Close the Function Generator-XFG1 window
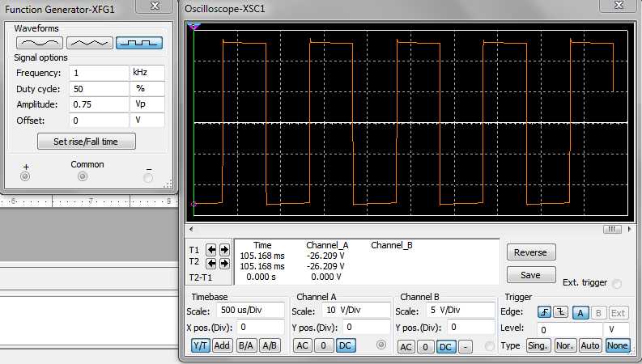 155,6
